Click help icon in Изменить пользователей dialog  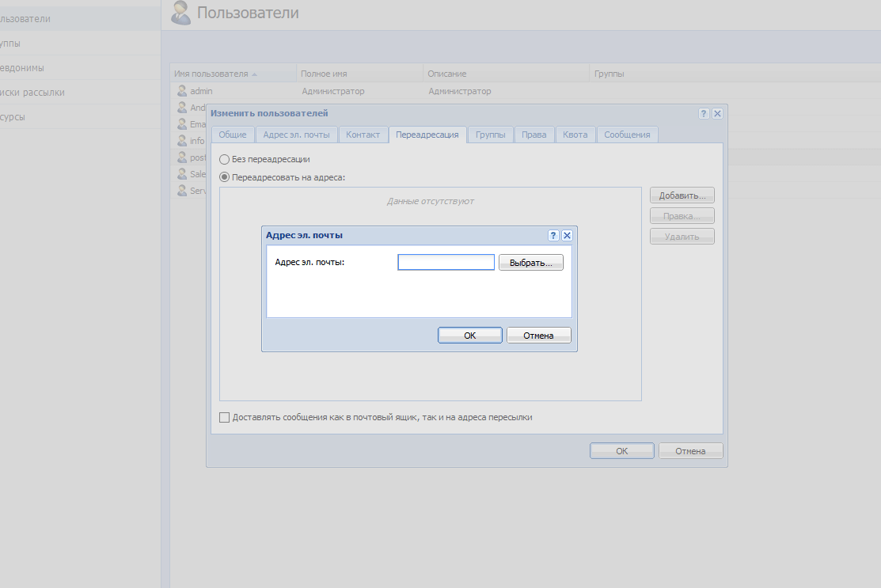tap(704, 114)
